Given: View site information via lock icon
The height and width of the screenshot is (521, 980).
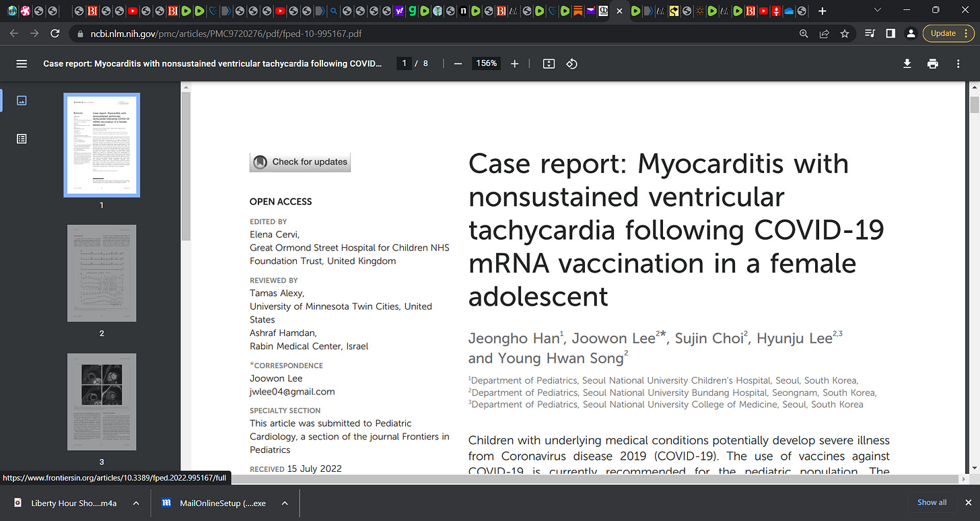Looking at the screenshot, I should (80, 34).
